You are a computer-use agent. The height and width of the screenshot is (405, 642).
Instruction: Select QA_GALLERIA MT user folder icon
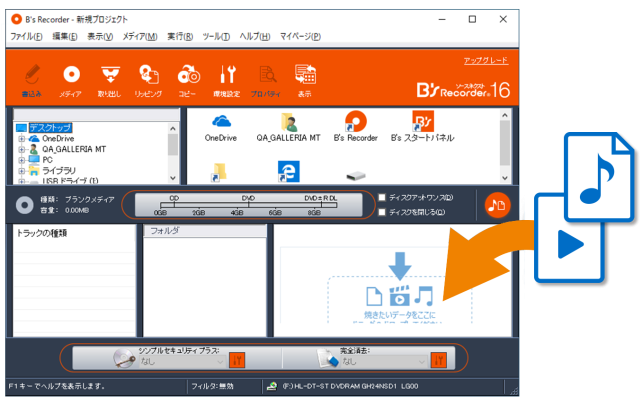[289, 127]
